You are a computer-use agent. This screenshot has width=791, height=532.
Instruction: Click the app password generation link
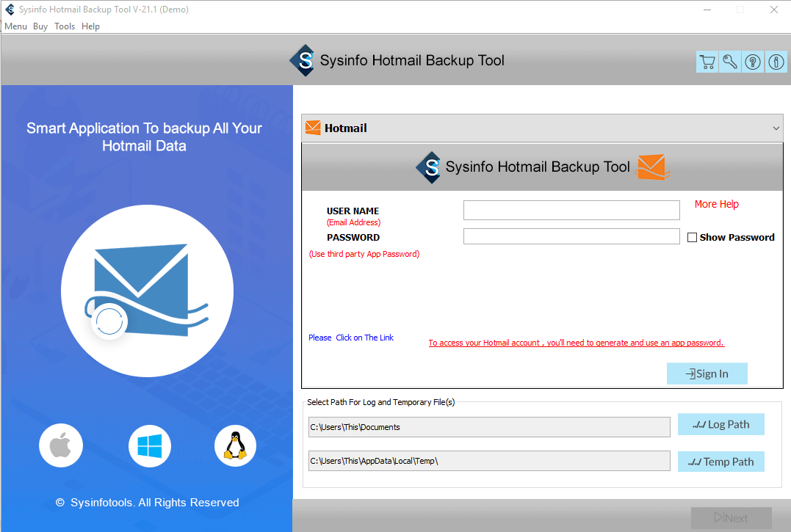click(x=576, y=342)
